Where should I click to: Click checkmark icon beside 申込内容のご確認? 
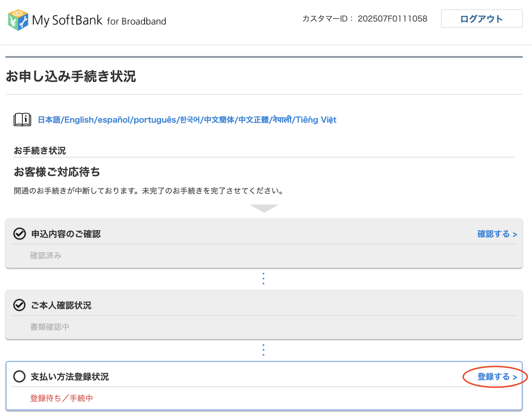(x=20, y=234)
